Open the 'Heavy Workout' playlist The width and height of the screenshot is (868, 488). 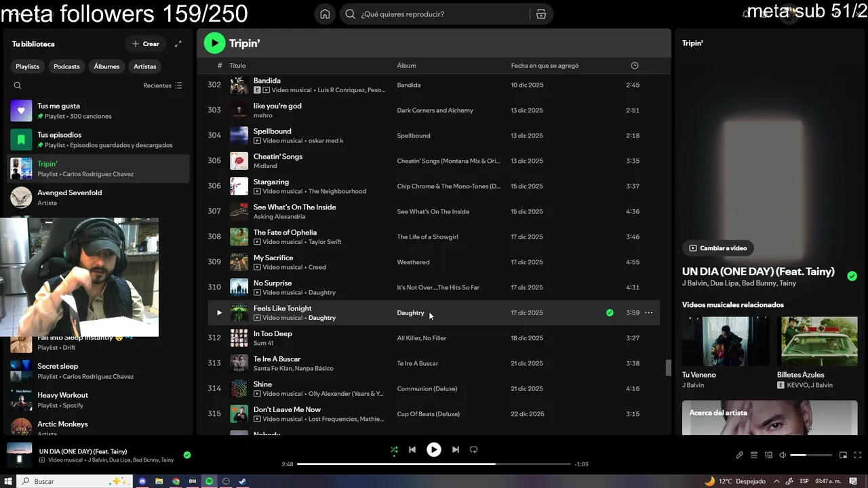tap(98, 400)
